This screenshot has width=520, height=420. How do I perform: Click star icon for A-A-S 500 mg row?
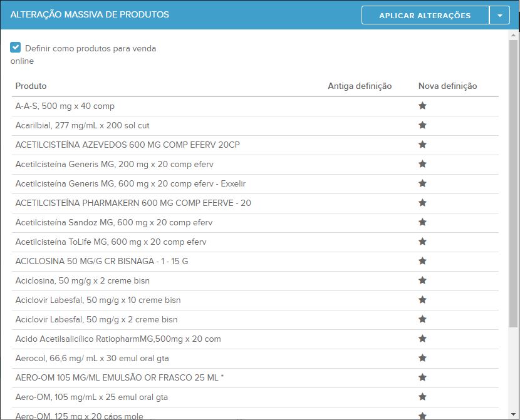422,106
